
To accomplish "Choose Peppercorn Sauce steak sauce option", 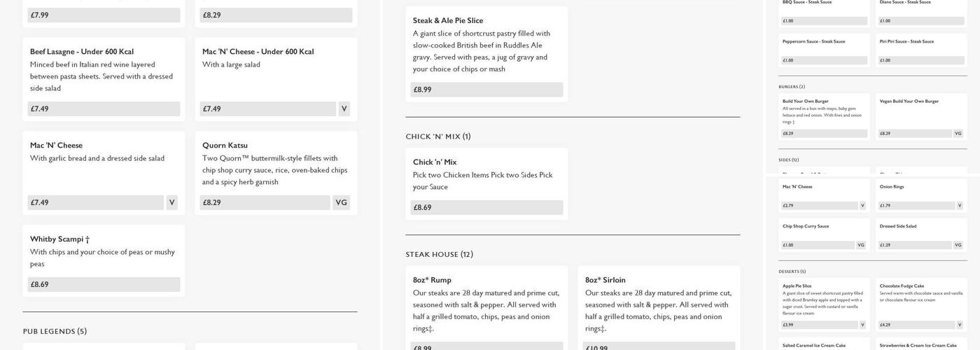I will [825, 48].
